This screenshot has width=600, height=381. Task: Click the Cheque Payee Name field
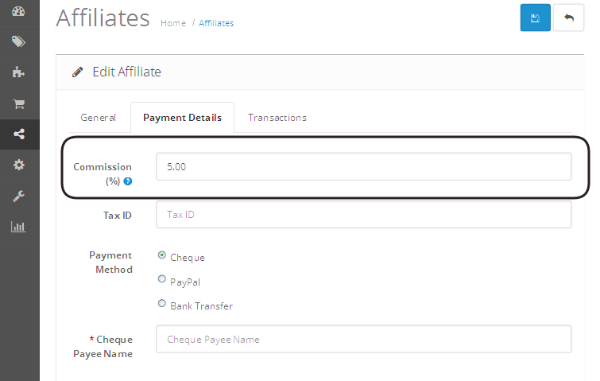click(x=364, y=339)
